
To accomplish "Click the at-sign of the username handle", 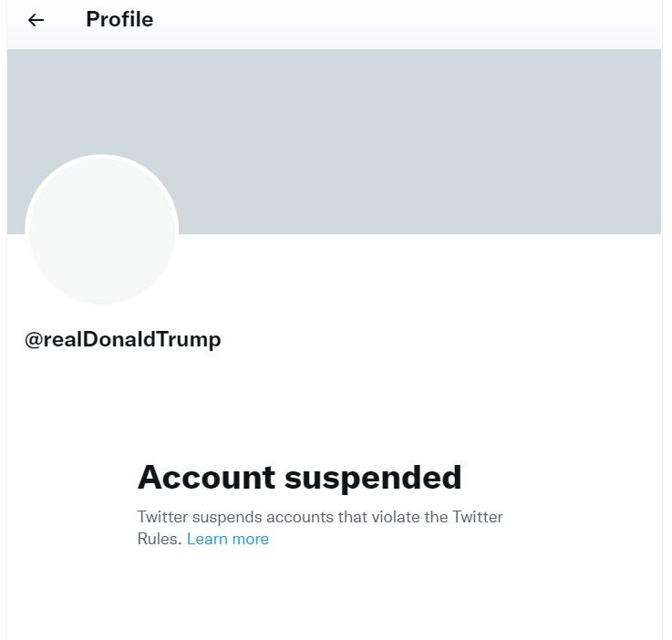I will pyautogui.click(x=34, y=340).
